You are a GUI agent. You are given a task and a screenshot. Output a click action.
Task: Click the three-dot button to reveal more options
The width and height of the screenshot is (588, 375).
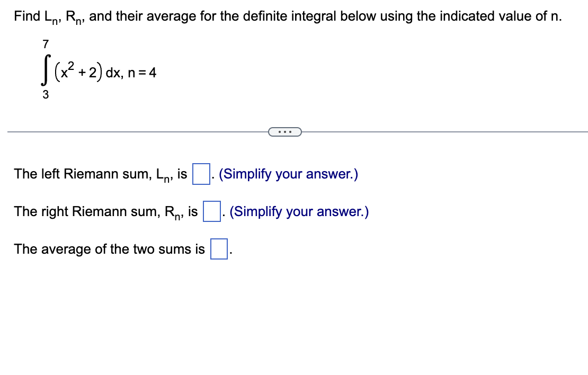(x=286, y=131)
